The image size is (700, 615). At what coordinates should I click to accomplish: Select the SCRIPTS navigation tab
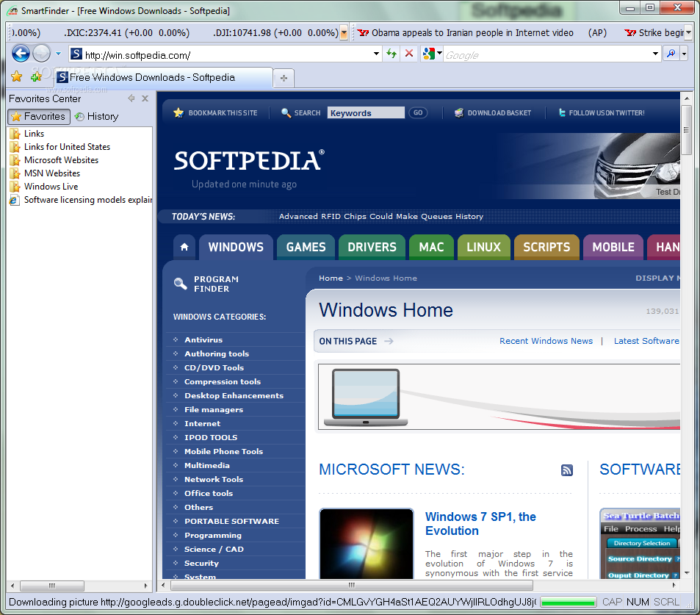[546, 247]
